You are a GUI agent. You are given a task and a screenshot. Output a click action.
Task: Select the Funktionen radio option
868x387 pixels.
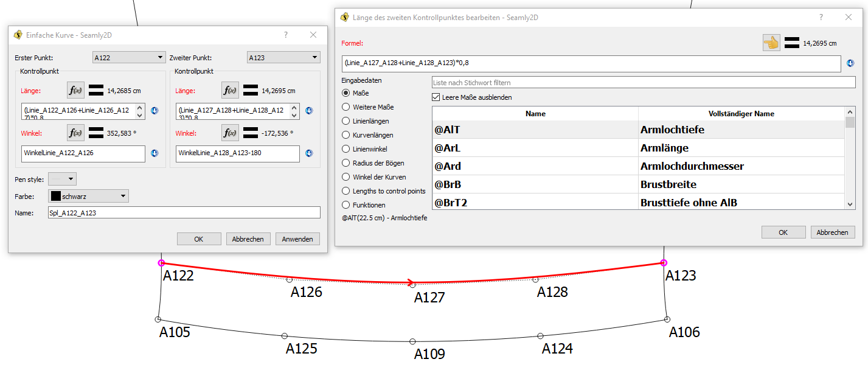click(x=346, y=205)
